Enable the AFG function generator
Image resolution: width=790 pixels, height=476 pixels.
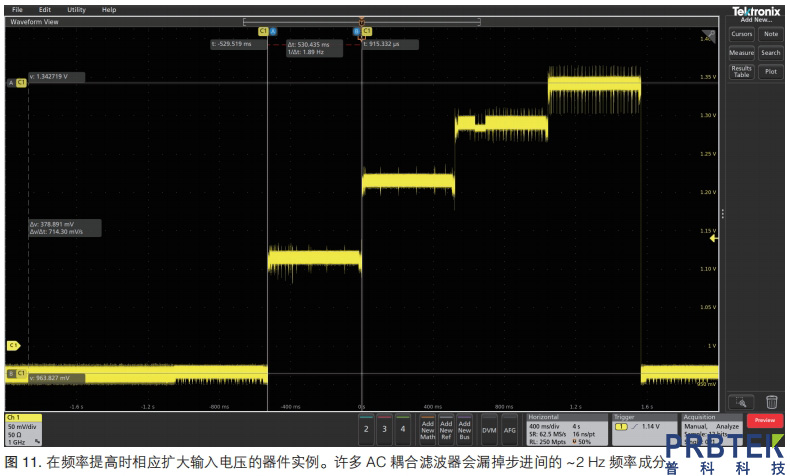tap(510, 429)
